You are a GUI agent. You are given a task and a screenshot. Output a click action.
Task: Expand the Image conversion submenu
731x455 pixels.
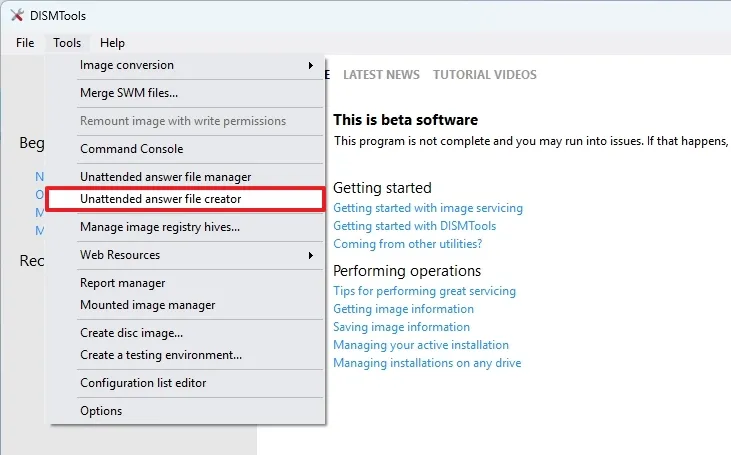186,65
